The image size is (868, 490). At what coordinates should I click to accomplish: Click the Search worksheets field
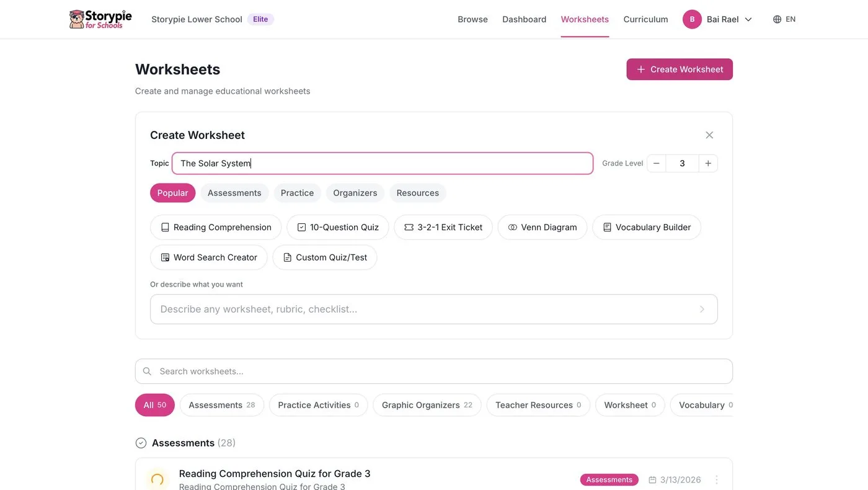tap(434, 371)
